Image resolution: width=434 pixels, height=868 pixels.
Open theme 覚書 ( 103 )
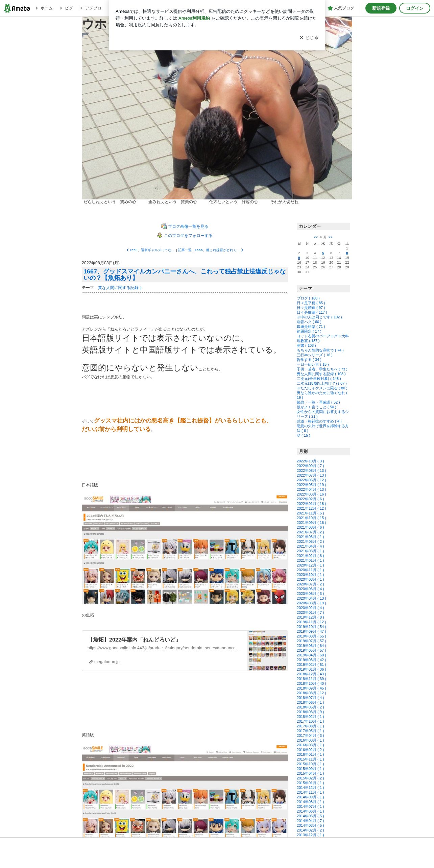click(x=306, y=345)
